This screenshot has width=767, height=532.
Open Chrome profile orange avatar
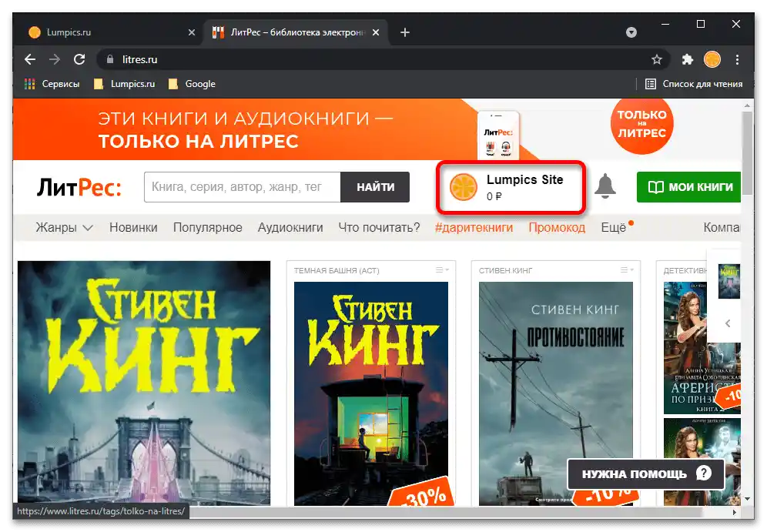click(x=712, y=59)
